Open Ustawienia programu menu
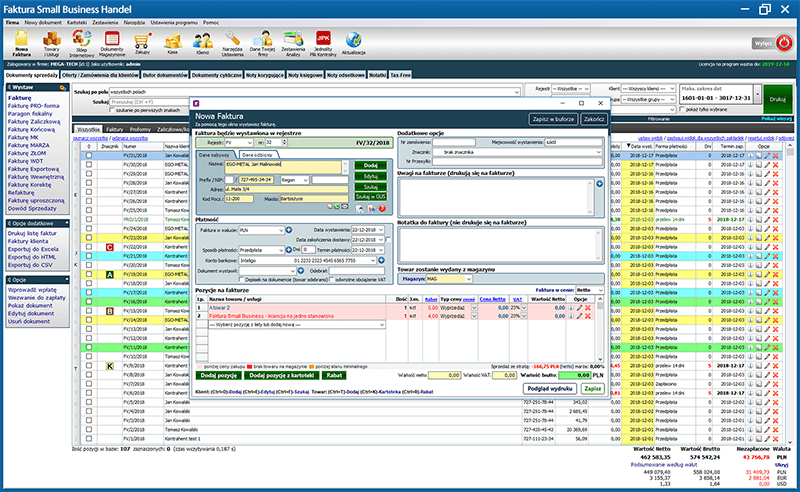800x492 pixels. 174,22
